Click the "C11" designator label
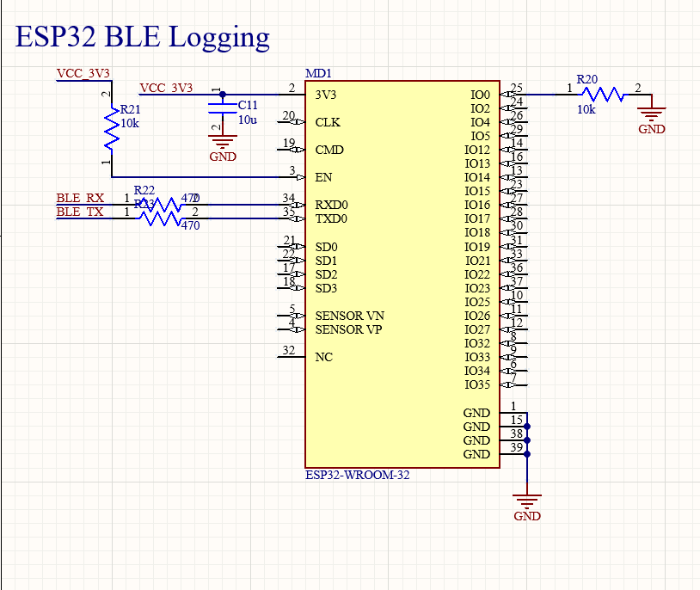 (248, 105)
